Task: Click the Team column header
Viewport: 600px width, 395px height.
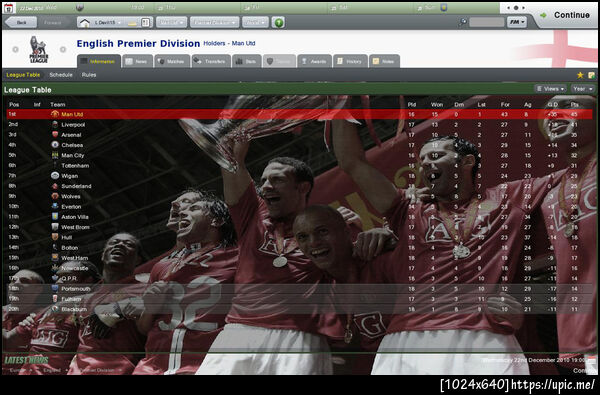Action: [x=58, y=104]
